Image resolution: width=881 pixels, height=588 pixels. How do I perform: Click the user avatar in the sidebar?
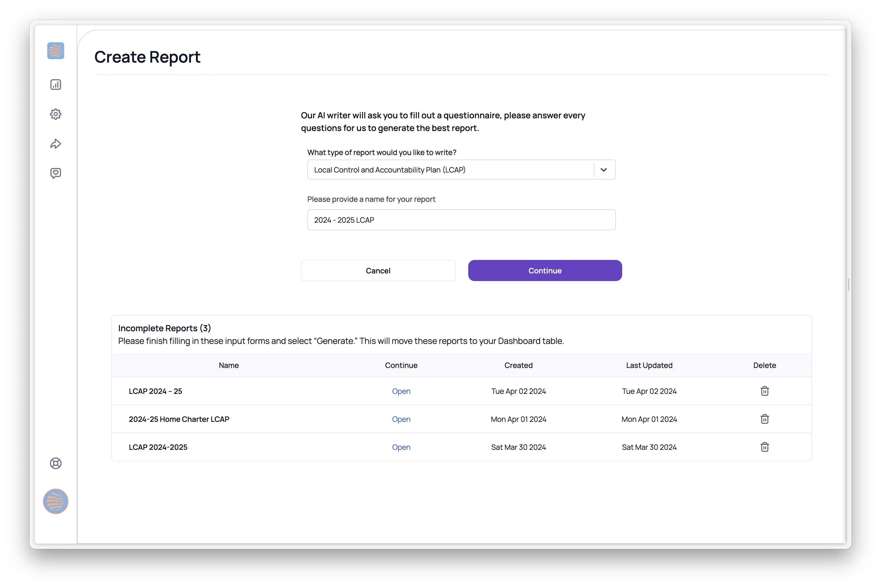coord(55,501)
